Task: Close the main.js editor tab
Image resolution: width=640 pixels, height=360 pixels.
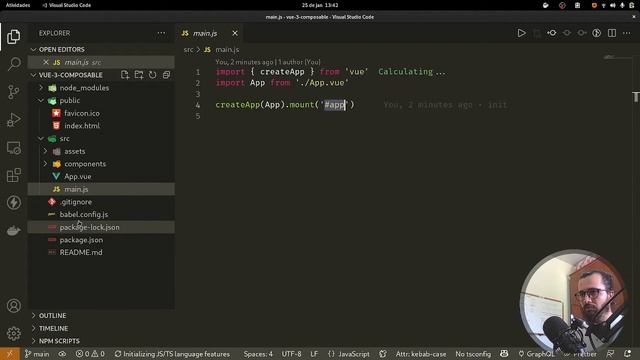Action: click(235, 33)
